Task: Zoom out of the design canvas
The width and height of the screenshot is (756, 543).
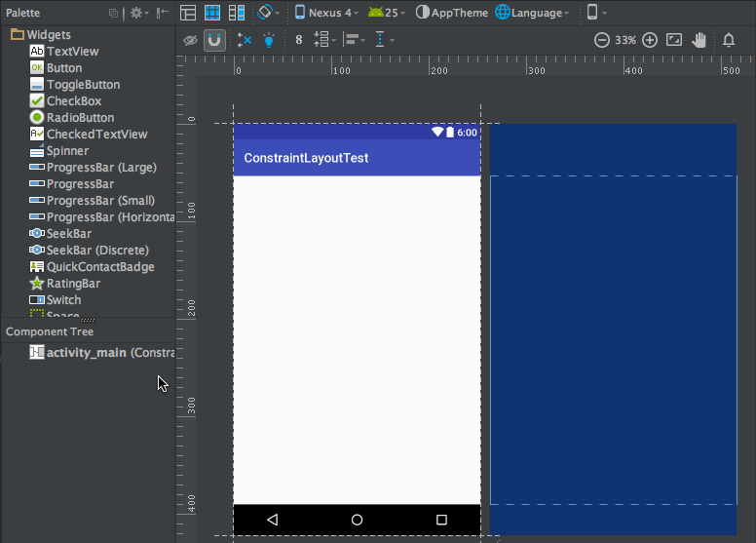Action: pos(601,40)
